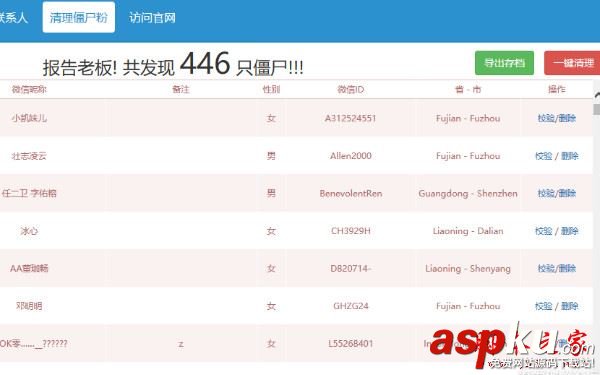This screenshot has width=600, height=375.
Task: Click the 备注 column header
Action: point(181,89)
